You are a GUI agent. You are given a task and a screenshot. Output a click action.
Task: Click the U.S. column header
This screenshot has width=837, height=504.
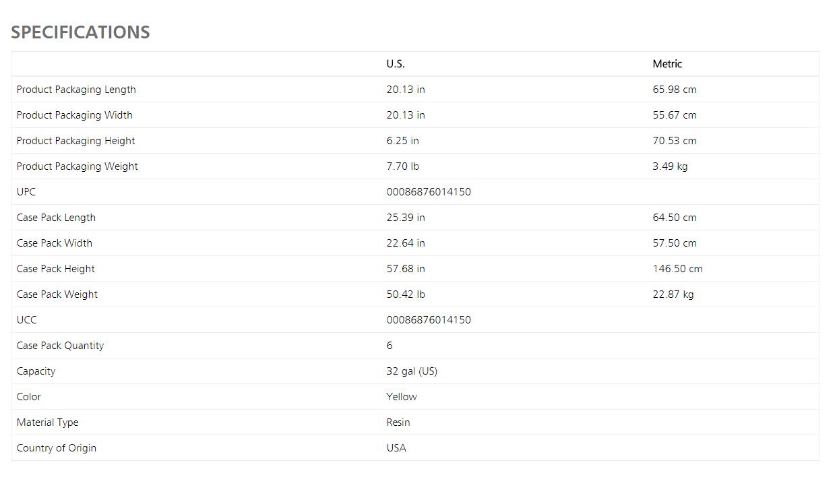[396, 64]
